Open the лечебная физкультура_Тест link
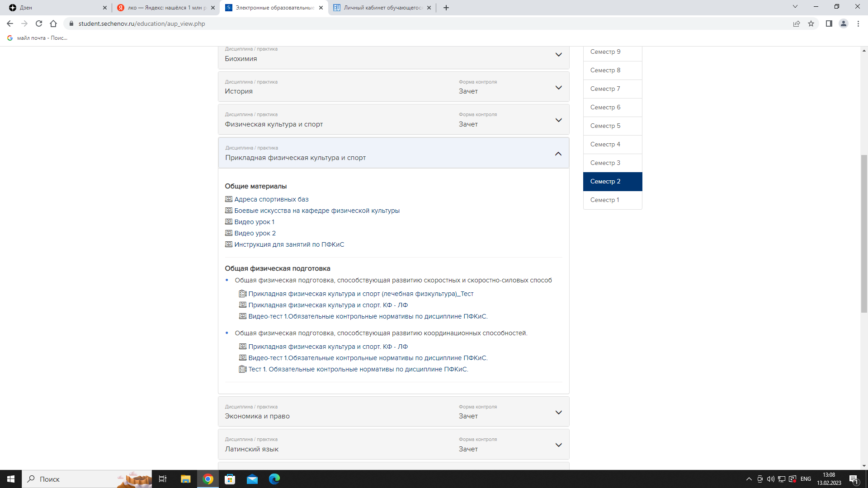 click(361, 294)
